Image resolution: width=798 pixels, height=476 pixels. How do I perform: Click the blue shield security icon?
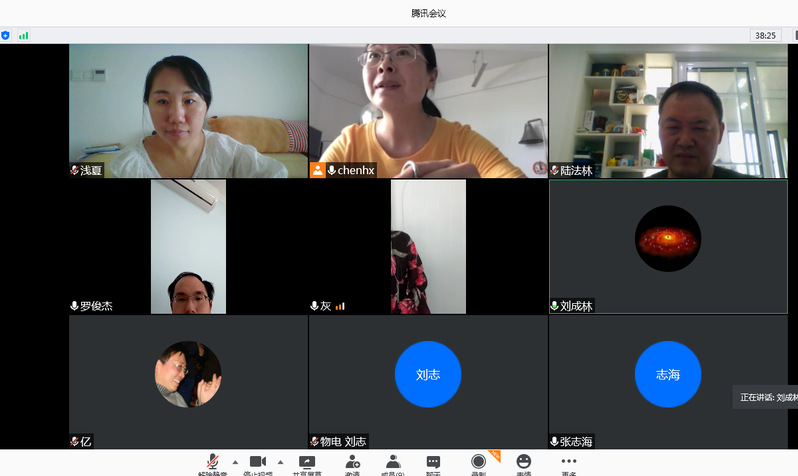point(6,35)
